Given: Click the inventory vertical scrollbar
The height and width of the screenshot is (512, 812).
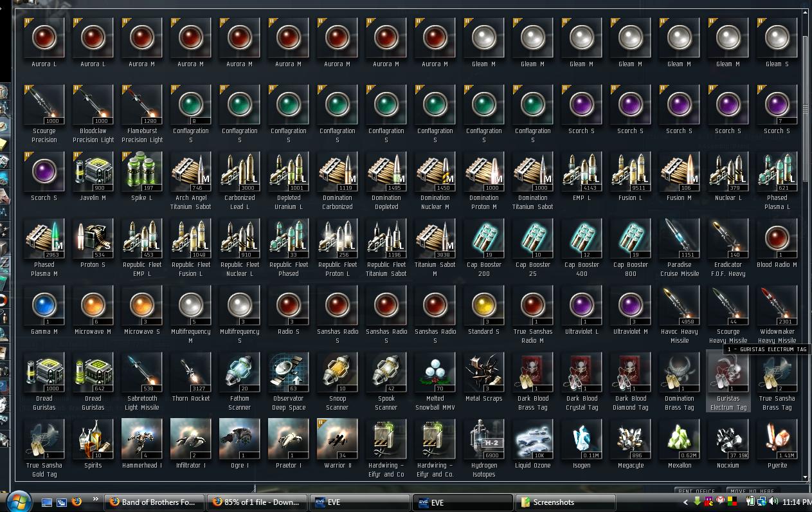Looking at the screenshot, I should (806, 244).
